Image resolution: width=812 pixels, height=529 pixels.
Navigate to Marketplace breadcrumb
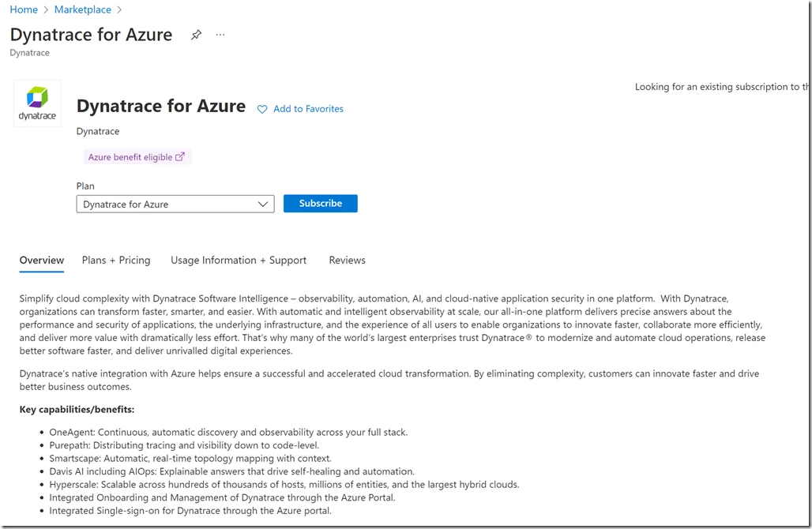coord(83,9)
